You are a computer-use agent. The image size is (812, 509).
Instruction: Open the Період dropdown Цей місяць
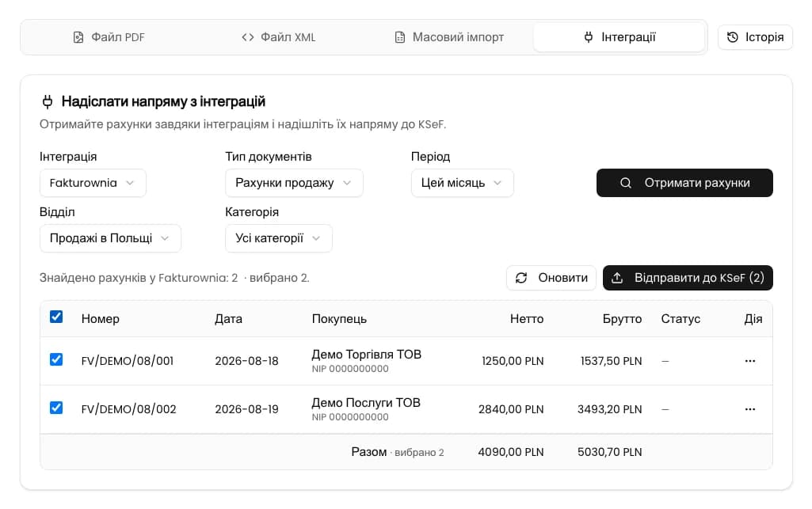pos(462,183)
